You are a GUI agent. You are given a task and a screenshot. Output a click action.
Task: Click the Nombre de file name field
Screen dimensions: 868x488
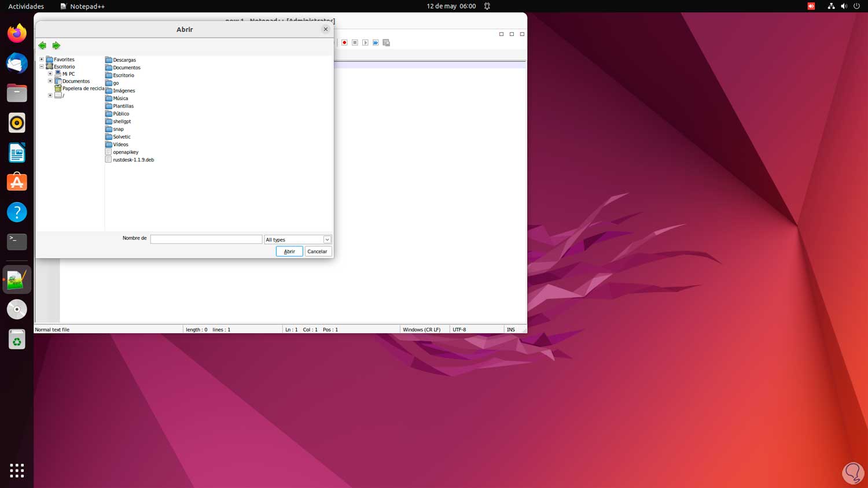206,239
